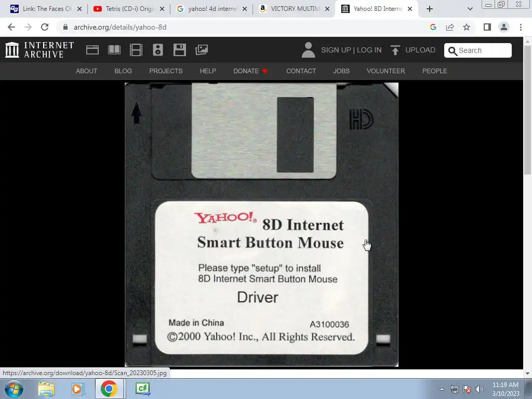Open the Action Center flag tray icon
Image resolution: width=532 pixels, height=399 pixels.
click(467, 389)
